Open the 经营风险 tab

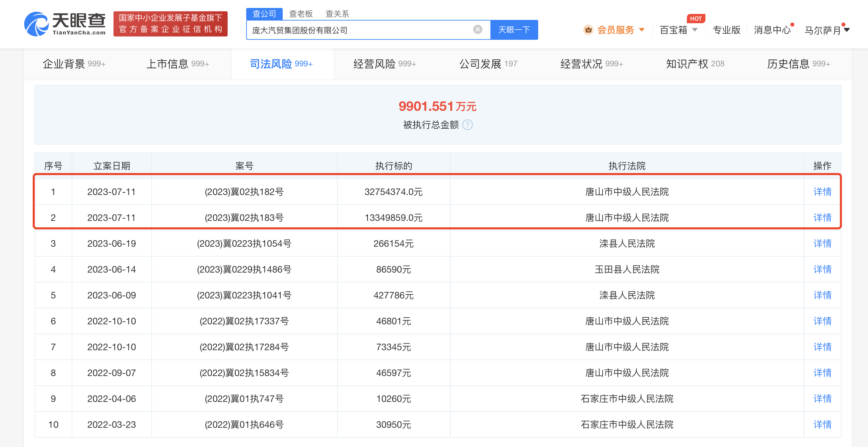click(385, 64)
